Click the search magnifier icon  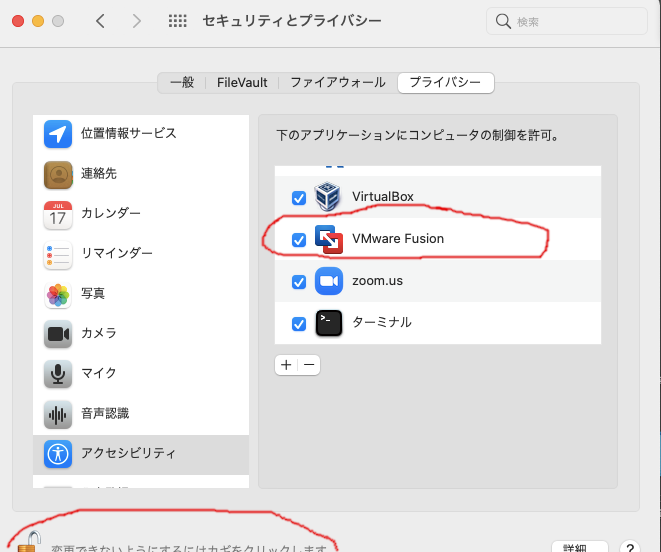[503, 21]
